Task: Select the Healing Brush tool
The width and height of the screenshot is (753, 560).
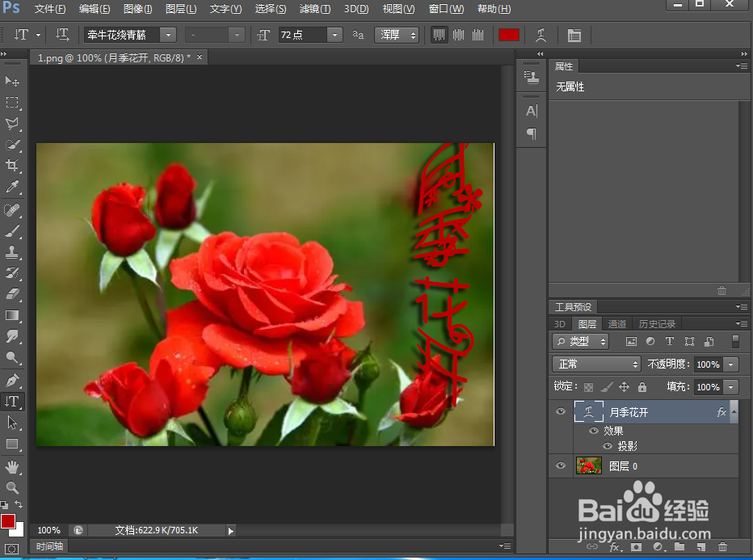Action: (x=12, y=210)
